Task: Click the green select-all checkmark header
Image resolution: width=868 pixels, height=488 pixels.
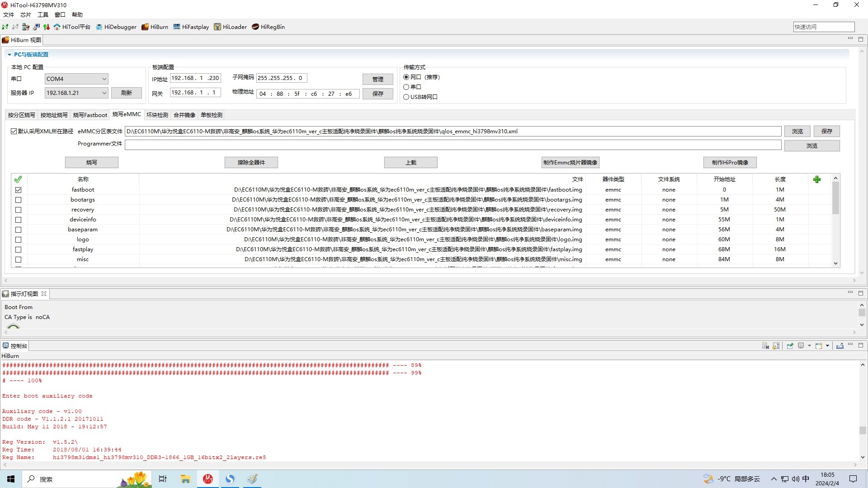Action: [x=18, y=179]
